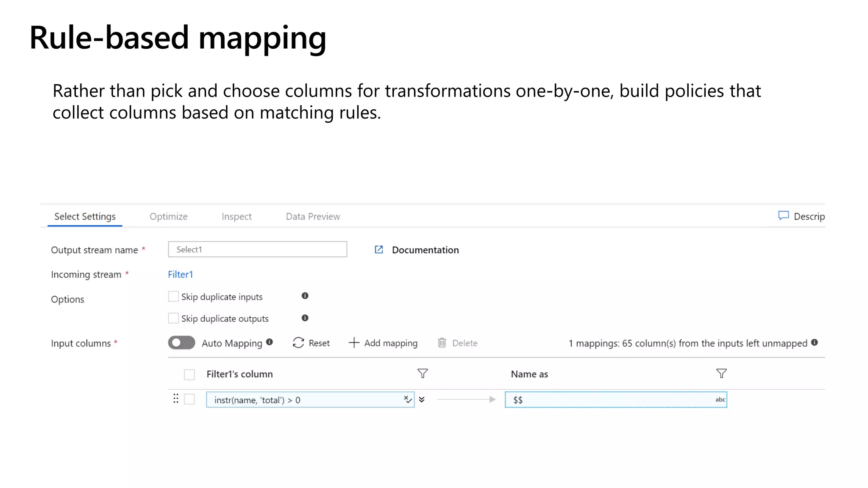The height and width of the screenshot is (488, 868).
Task: Click the Filter1 incoming stream link
Action: [x=180, y=274]
